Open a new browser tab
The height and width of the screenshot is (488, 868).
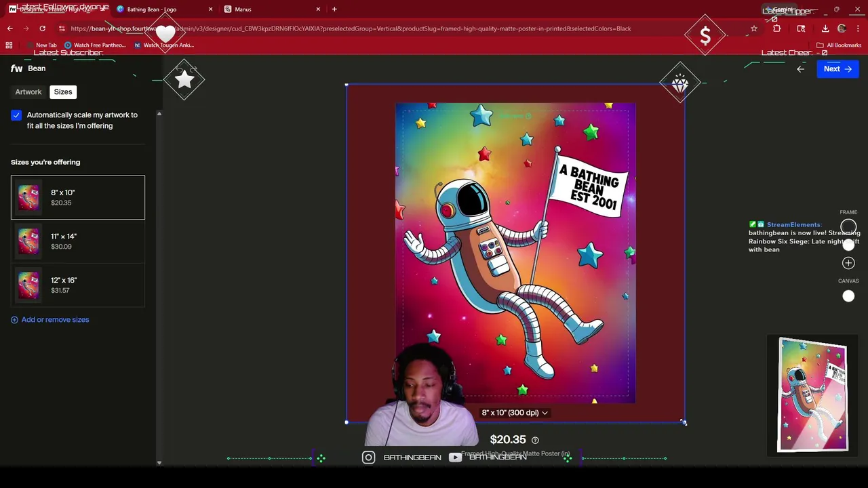334,9
